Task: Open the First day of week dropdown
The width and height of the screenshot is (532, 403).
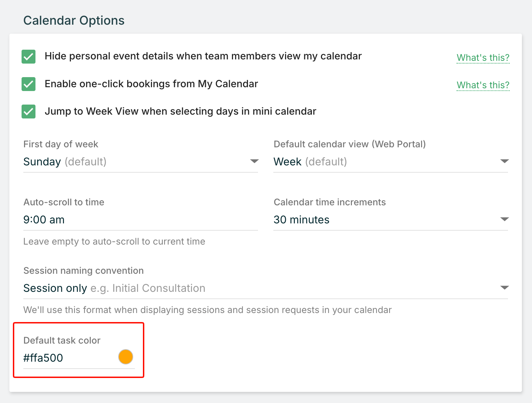Action: coord(140,162)
